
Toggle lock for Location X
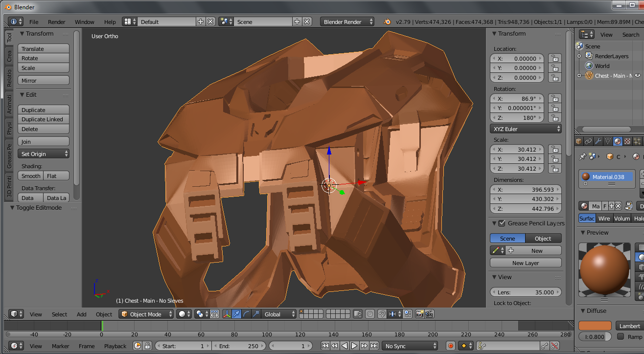554,58
